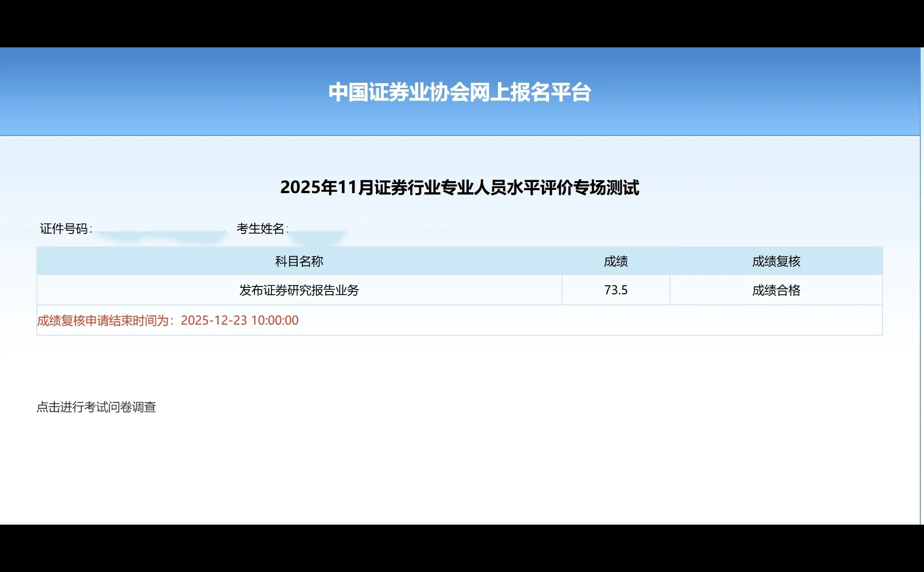This screenshot has height=572, width=924.
Task: Click the 成绩复核 column header
Action: click(776, 261)
